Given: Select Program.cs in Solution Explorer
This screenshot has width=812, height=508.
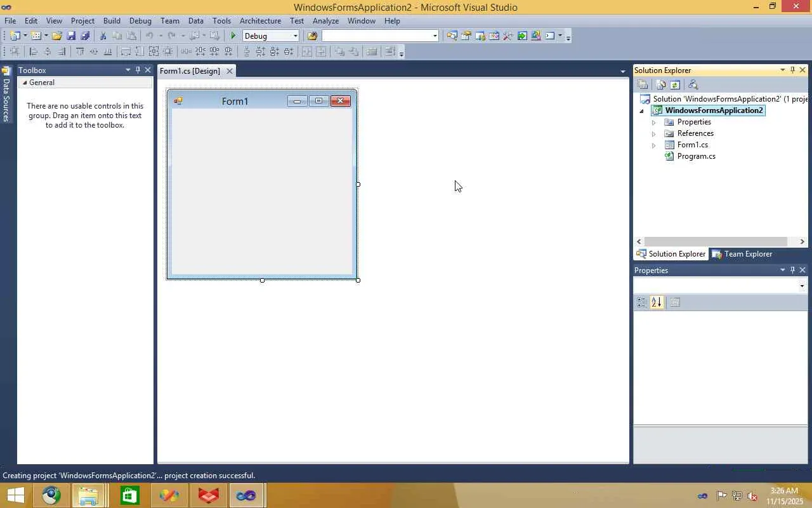Looking at the screenshot, I should coord(696,156).
